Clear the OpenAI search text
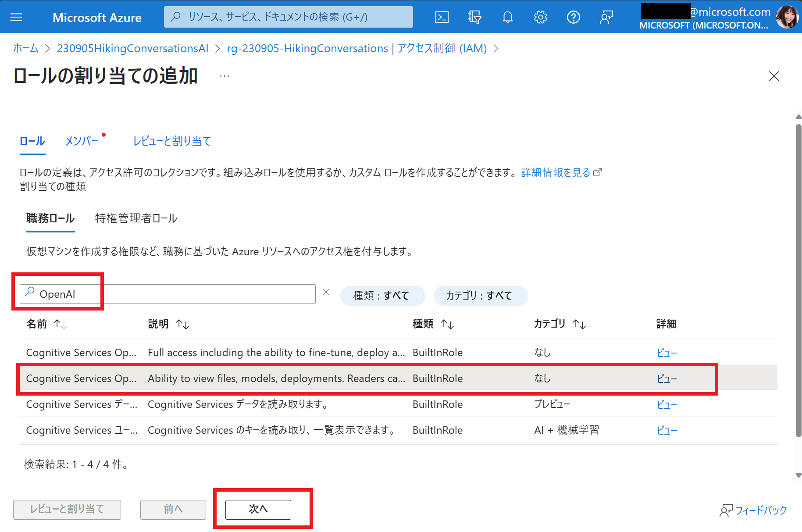The height and width of the screenshot is (532, 802). (x=326, y=292)
